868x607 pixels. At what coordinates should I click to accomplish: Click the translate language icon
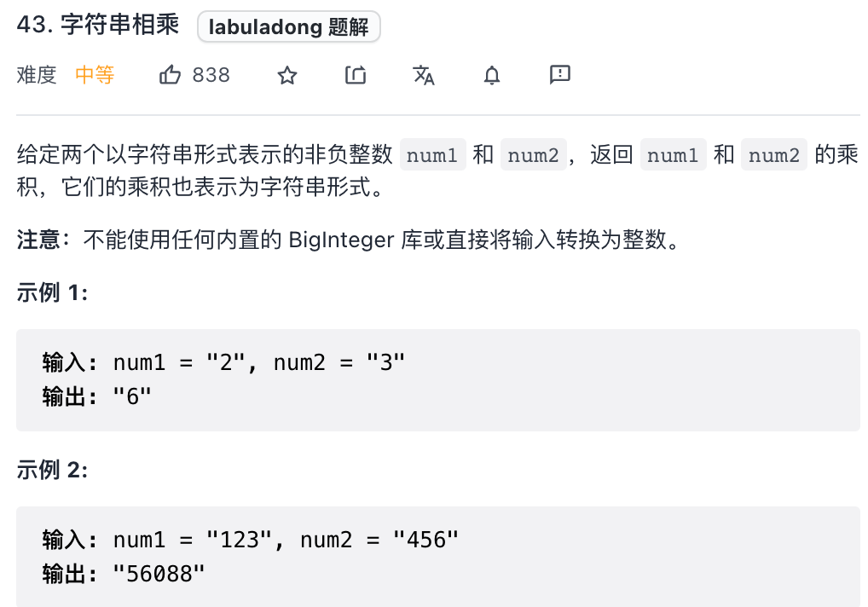(424, 75)
